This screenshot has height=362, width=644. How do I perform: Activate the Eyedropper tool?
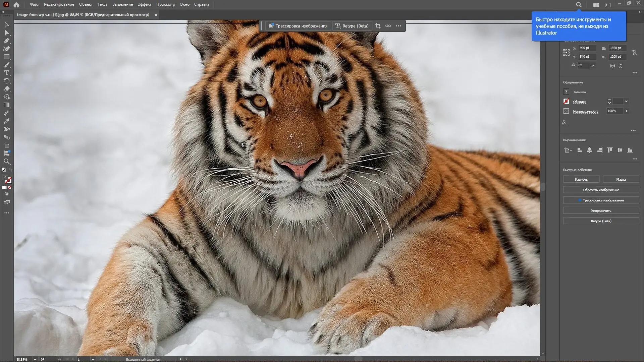click(7, 121)
